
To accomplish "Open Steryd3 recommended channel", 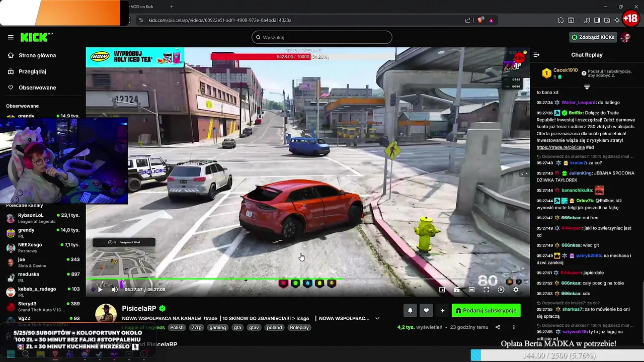I will 43,306.
